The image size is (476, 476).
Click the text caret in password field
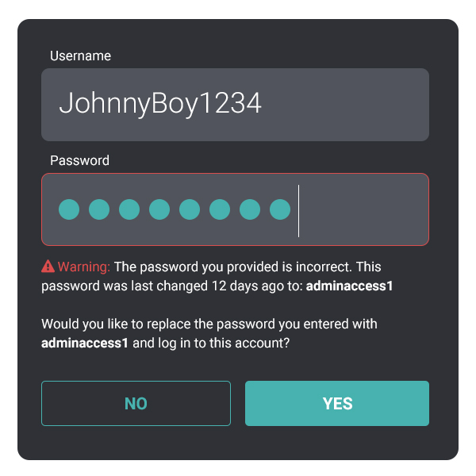pos(299,211)
